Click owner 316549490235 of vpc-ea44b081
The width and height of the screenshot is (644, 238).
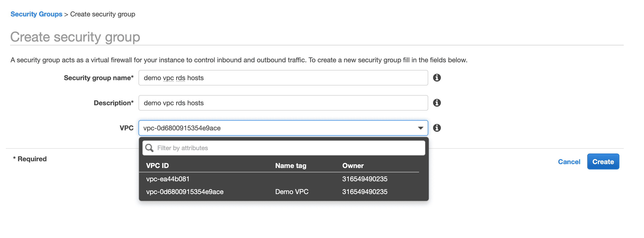tap(364, 179)
